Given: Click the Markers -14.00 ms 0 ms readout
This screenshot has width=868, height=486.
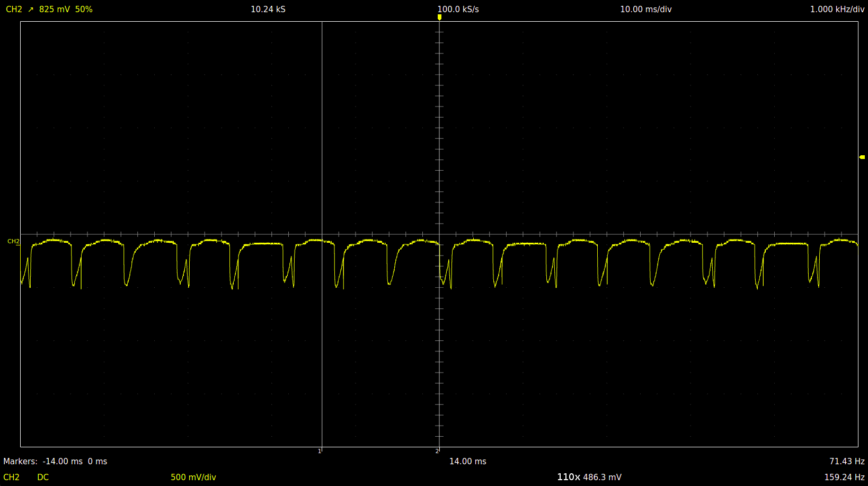Looking at the screenshot, I should tap(55, 462).
